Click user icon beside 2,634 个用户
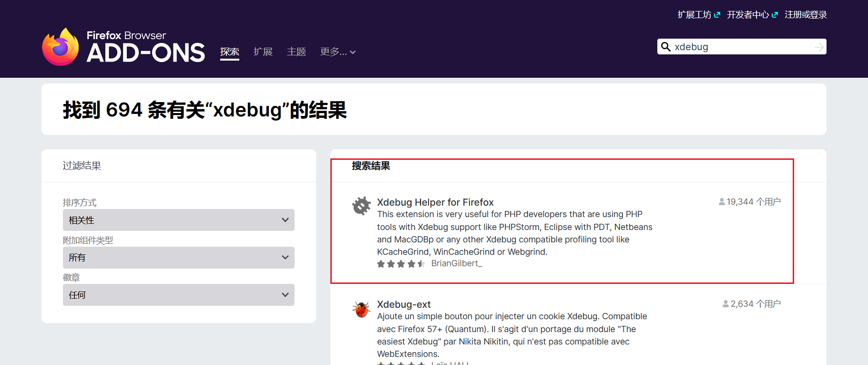The height and width of the screenshot is (365, 868). pyautogui.click(x=725, y=304)
